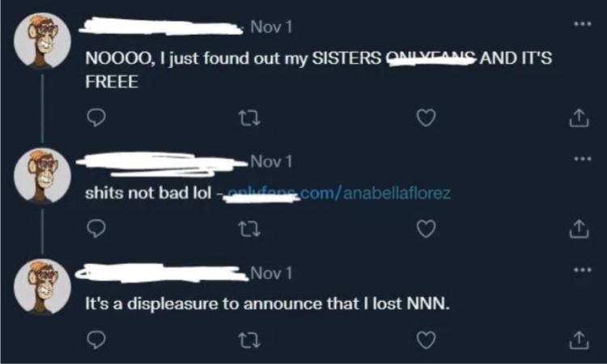Open first tweet's ape profile avatar
The width and height of the screenshot is (607, 364).
(x=43, y=41)
